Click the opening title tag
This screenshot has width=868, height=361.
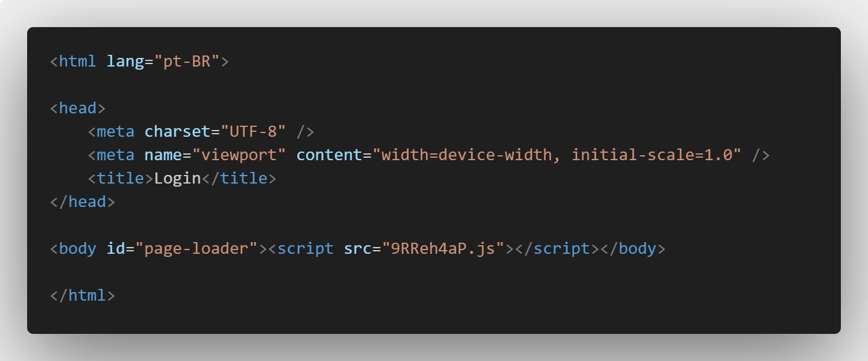tap(120, 179)
